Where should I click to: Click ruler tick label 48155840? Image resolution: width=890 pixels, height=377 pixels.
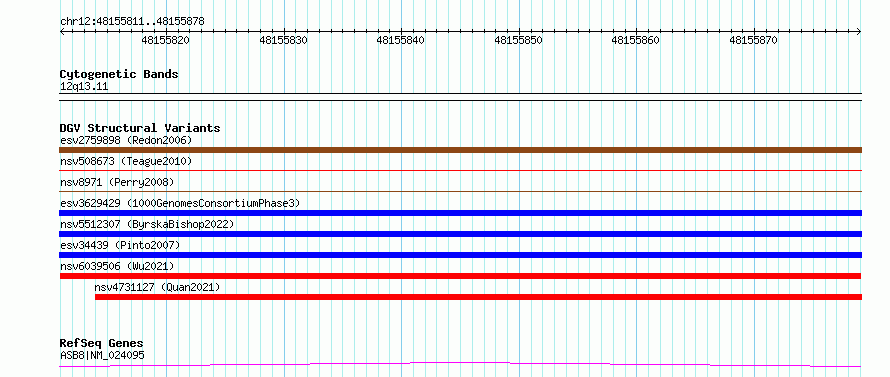(x=401, y=40)
